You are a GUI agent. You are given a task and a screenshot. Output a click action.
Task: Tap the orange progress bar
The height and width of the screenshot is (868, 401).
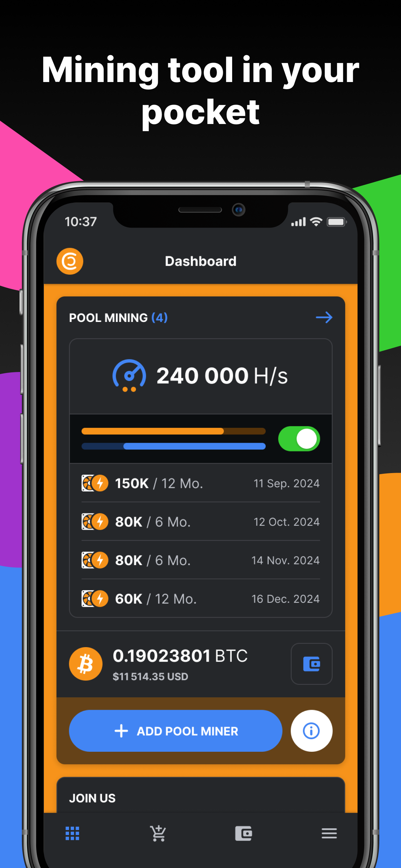pyautogui.click(x=174, y=431)
